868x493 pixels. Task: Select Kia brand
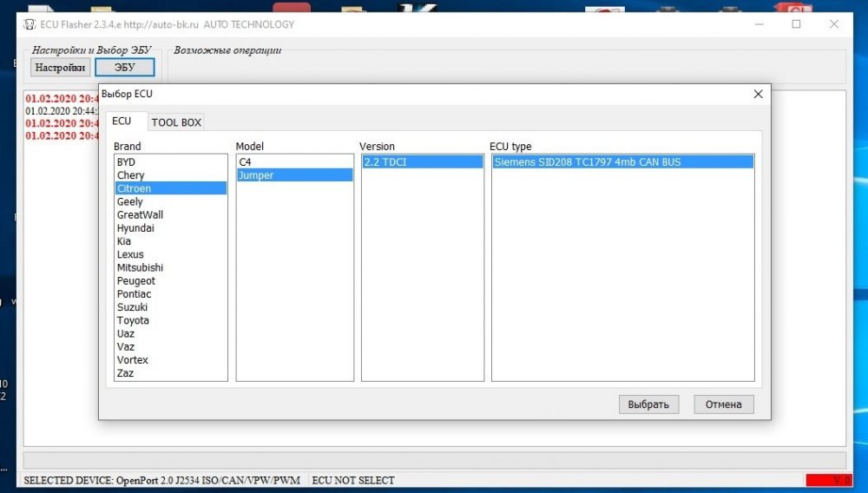(170, 241)
